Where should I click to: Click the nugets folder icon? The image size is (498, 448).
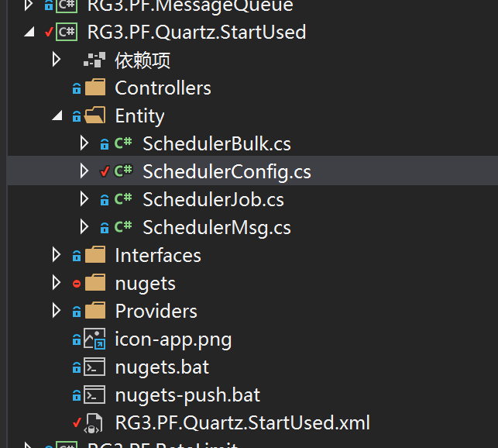pyautogui.click(x=95, y=283)
